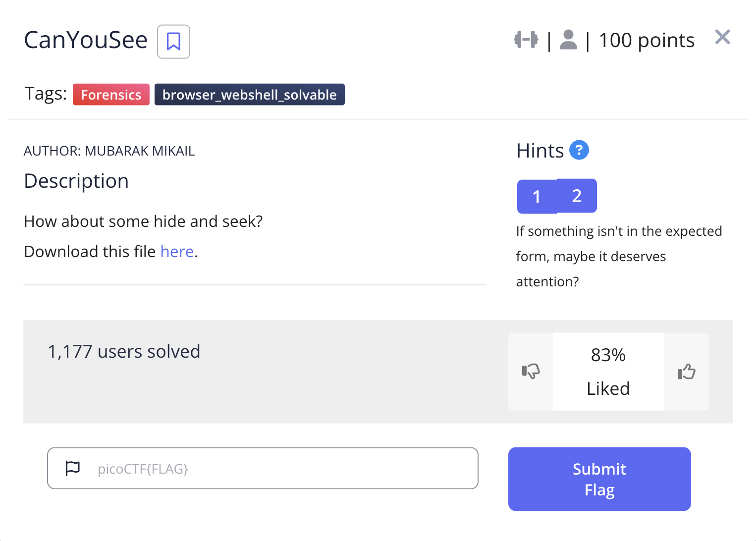Click the hint text about expected form

coord(618,256)
